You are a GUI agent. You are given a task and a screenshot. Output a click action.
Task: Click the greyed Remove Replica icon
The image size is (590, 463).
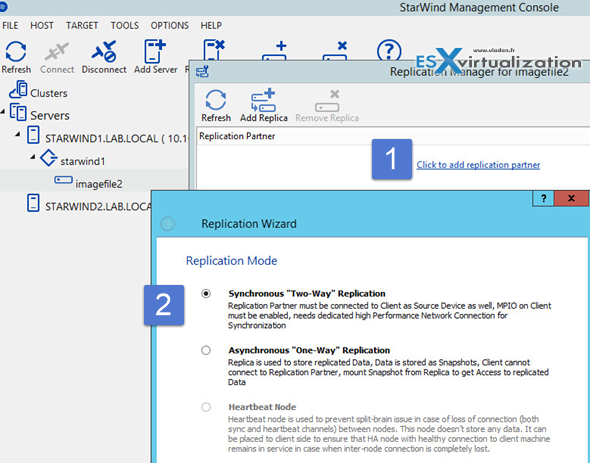(327, 101)
